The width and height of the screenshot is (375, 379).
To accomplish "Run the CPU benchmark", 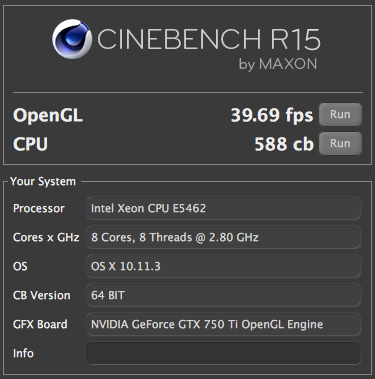I will click(340, 143).
